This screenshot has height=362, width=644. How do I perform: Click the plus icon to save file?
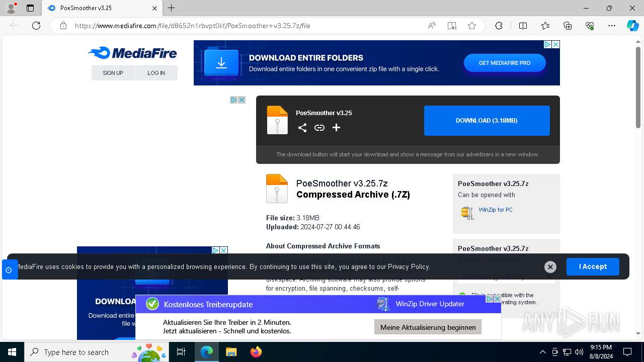(337, 128)
